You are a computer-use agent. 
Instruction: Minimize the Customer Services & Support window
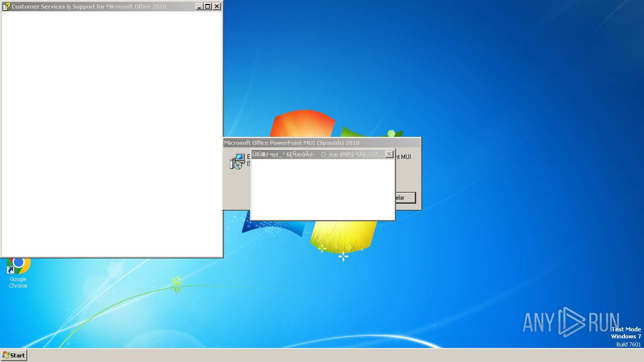(199, 7)
